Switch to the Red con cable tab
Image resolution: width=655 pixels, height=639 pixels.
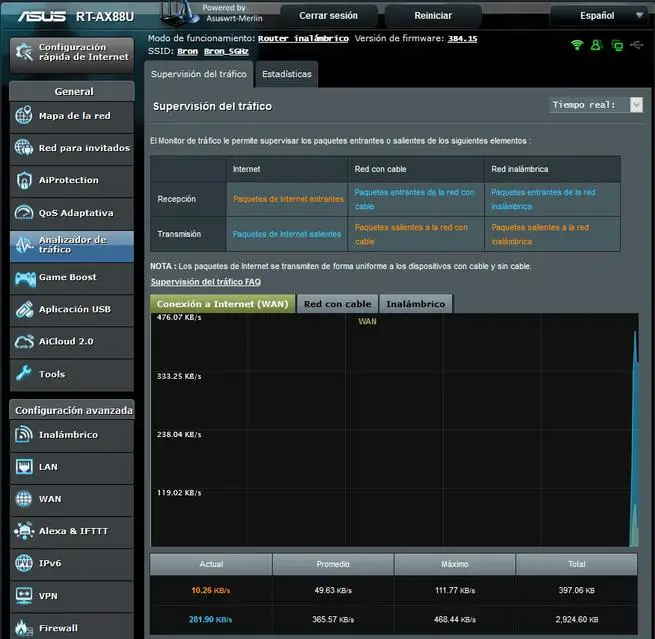[337, 304]
